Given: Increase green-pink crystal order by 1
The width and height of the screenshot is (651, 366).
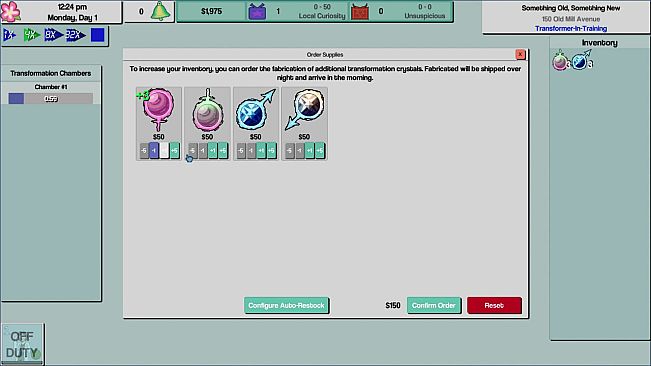Looking at the screenshot, I should click(x=213, y=151).
